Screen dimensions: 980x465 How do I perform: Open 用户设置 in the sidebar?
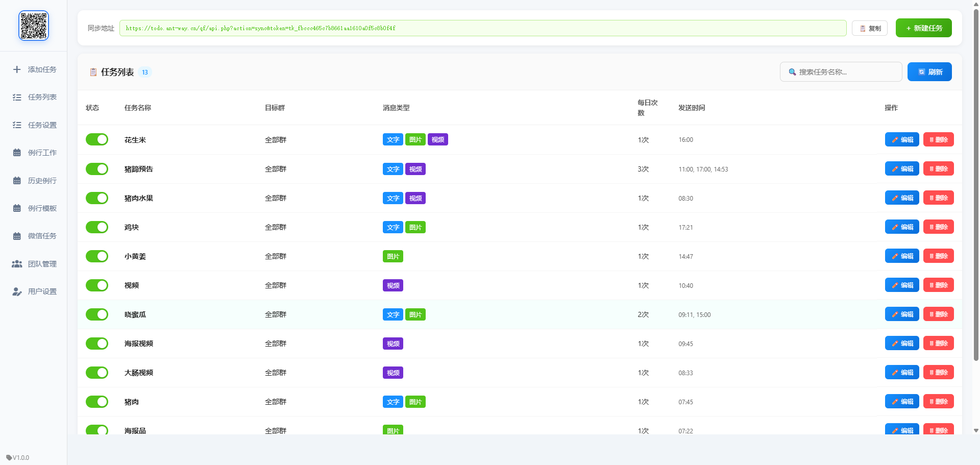point(34,291)
